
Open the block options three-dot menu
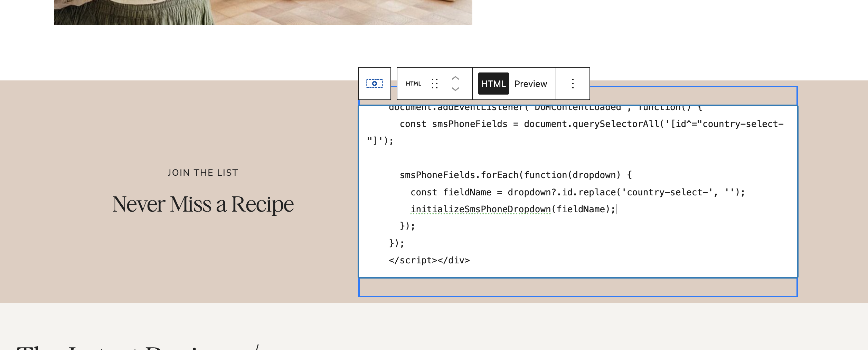click(573, 84)
